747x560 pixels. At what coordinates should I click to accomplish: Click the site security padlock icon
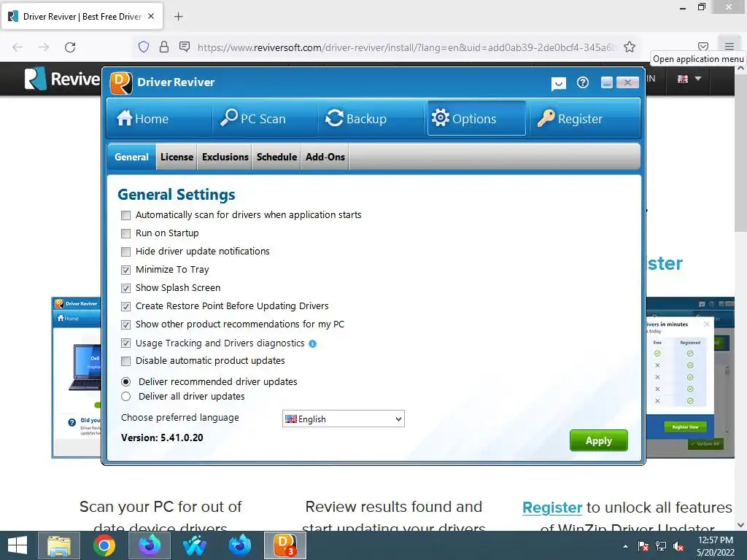(x=164, y=47)
